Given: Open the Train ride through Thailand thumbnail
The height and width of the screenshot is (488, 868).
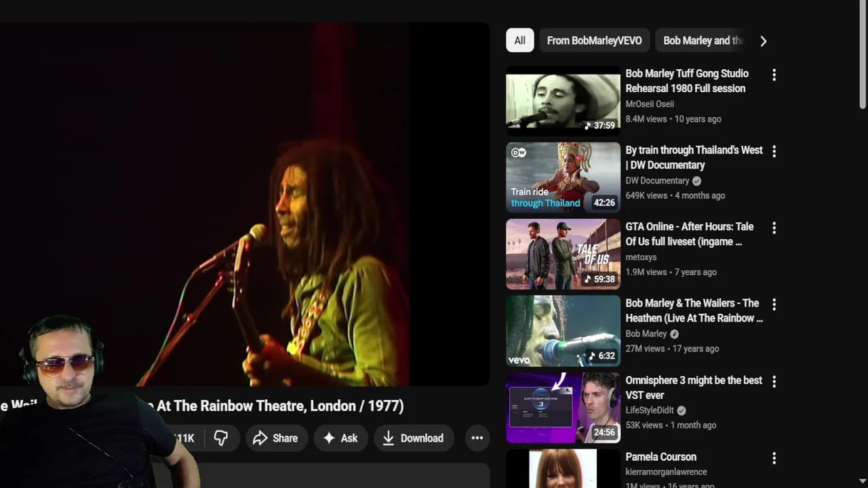Looking at the screenshot, I should [x=563, y=177].
